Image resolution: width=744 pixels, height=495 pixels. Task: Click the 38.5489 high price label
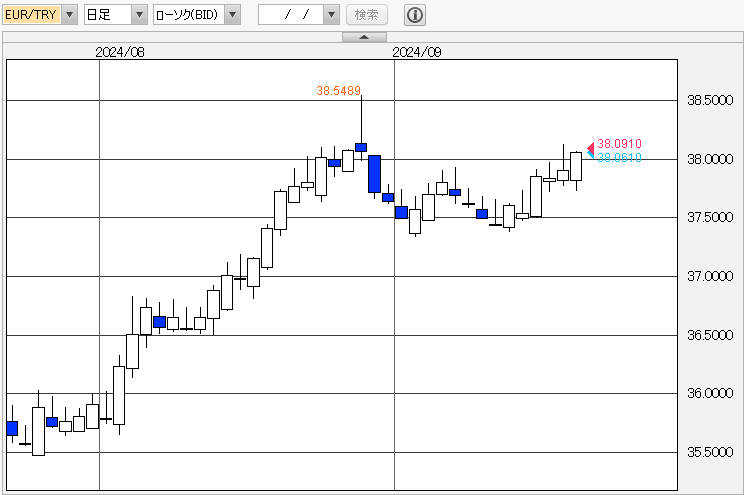338,90
